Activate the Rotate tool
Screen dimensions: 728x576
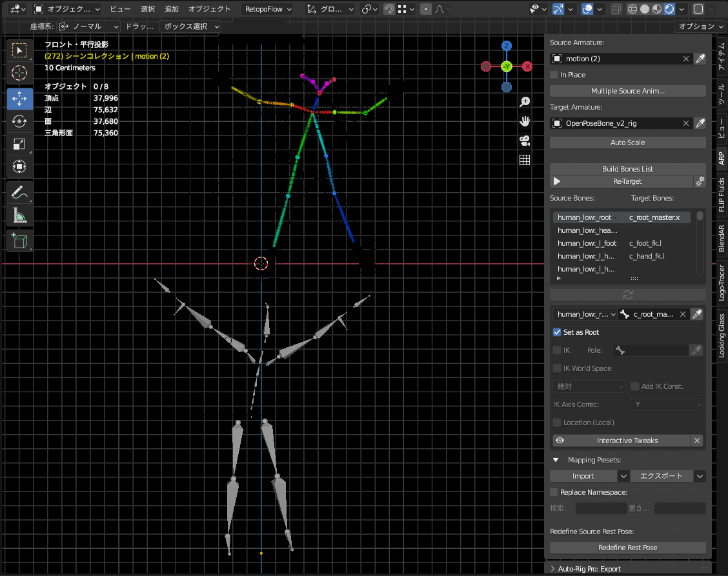tap(19, 121)
